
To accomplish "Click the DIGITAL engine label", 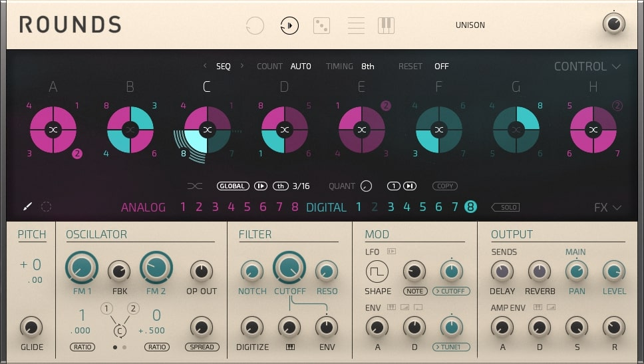I will pyautogui.click(x=327, y=208).
